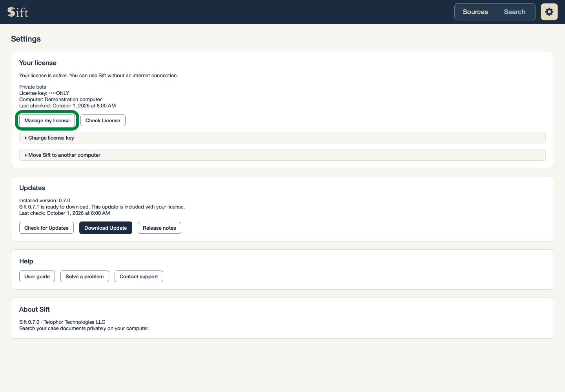Screen dimensions: 565x392
Task: Open the Release notes
Action: click(159, 228)
